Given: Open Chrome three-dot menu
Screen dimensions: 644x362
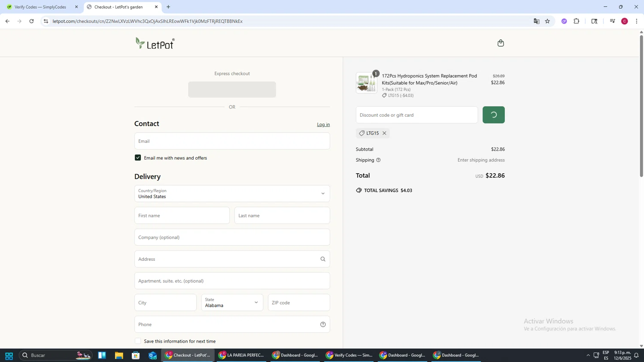Looking at the screenshot, I should (x=637, y=21).
